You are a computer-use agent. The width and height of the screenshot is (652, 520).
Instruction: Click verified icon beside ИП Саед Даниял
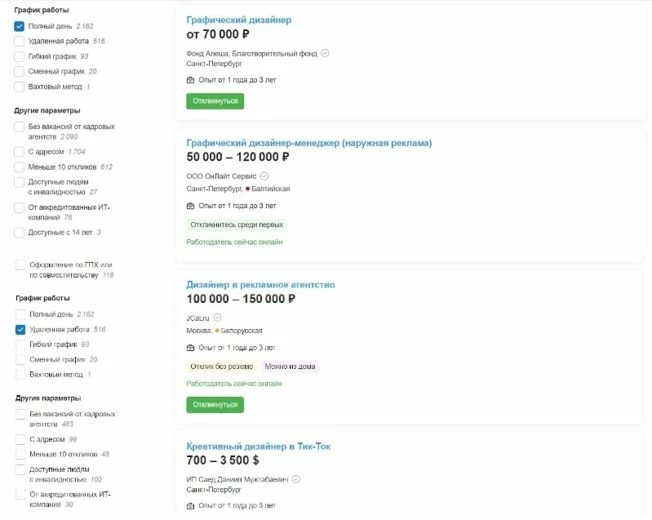point(296,479)
